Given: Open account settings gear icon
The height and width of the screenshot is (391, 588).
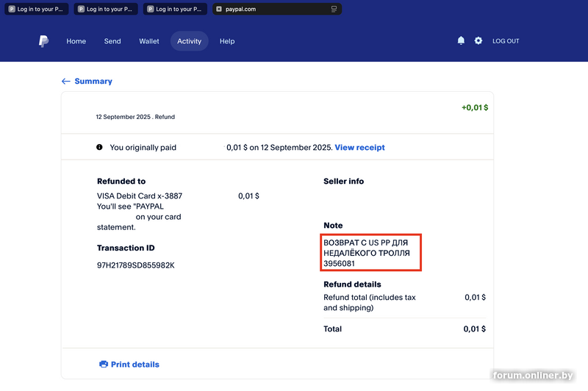Looking at the screenshot, I should 478,41.
